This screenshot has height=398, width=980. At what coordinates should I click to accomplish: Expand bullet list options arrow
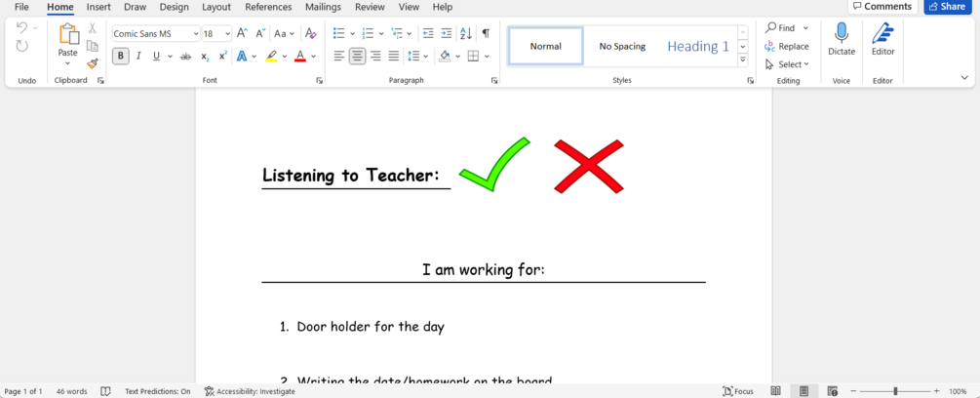tap(352, 34)
